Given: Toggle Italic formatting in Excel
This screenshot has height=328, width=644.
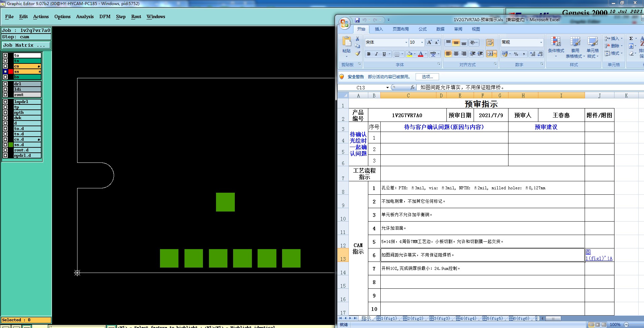Looking at the screenshot, I should 376,54.
